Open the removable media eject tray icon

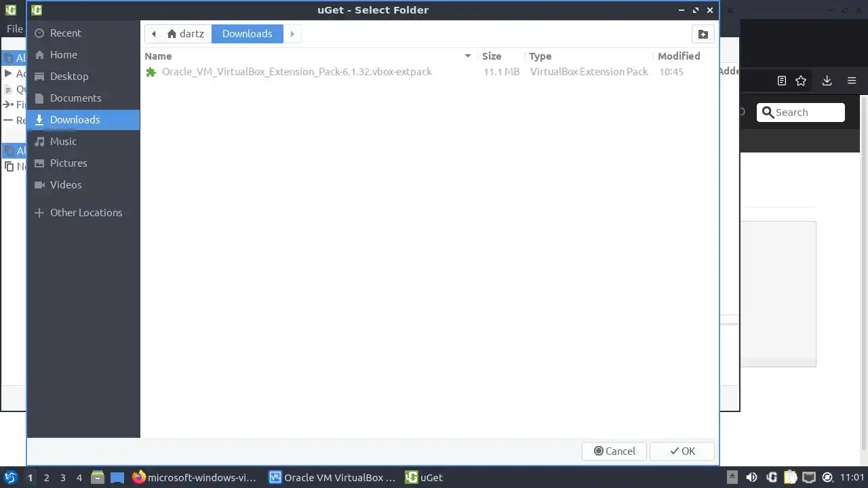click(x=732, y=478)
